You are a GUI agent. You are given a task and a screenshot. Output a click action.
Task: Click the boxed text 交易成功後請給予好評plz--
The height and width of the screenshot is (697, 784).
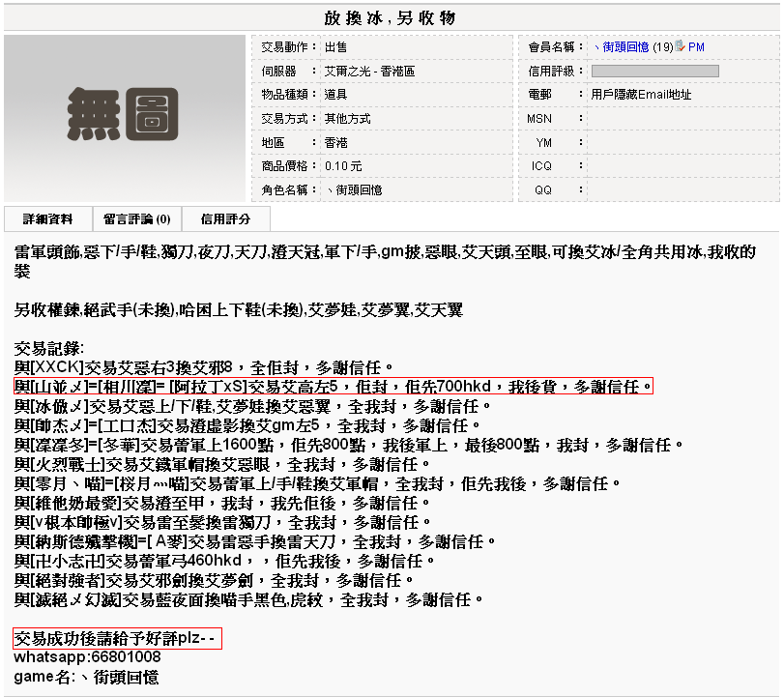pos(118,639)
